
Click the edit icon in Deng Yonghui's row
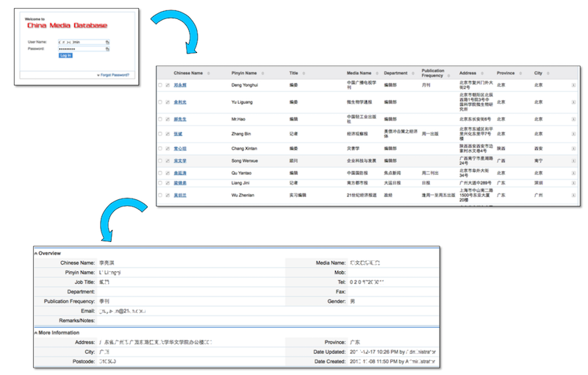tap(168, 85)
